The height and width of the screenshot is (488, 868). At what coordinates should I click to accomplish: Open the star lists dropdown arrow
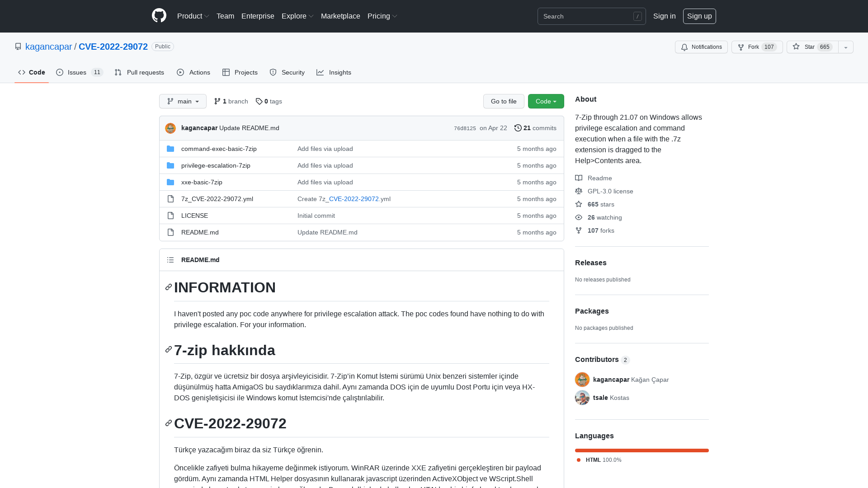point(846,47)
